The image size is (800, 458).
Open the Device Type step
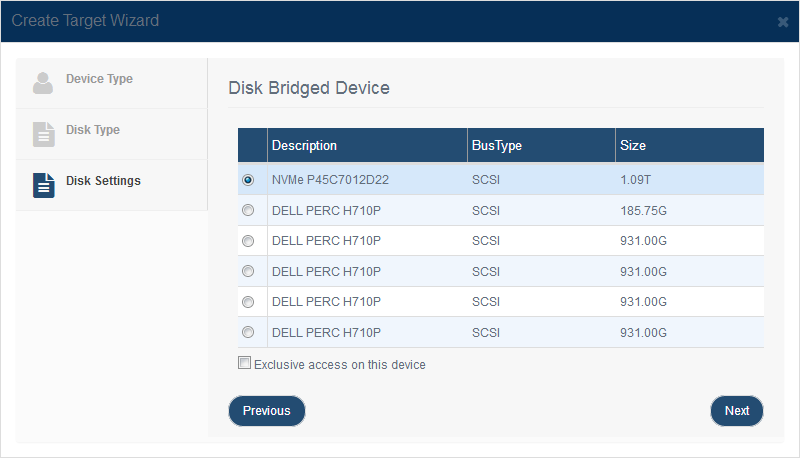pyautogui.click(x=112, y=83)
